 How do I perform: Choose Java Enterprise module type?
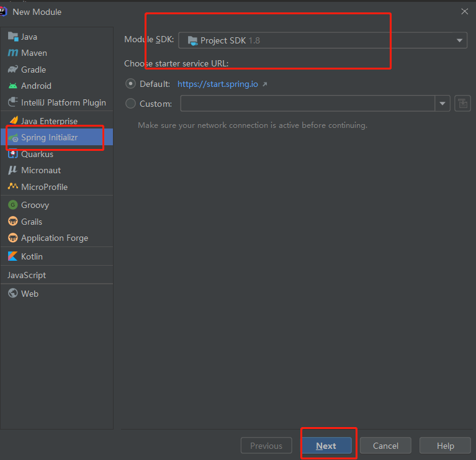coord(56,121)
